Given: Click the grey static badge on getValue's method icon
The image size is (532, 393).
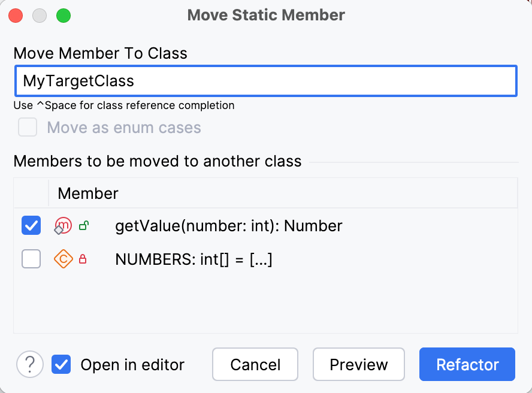Looking at the screenshot, I should pyautogui.click(x=59, y=230).
